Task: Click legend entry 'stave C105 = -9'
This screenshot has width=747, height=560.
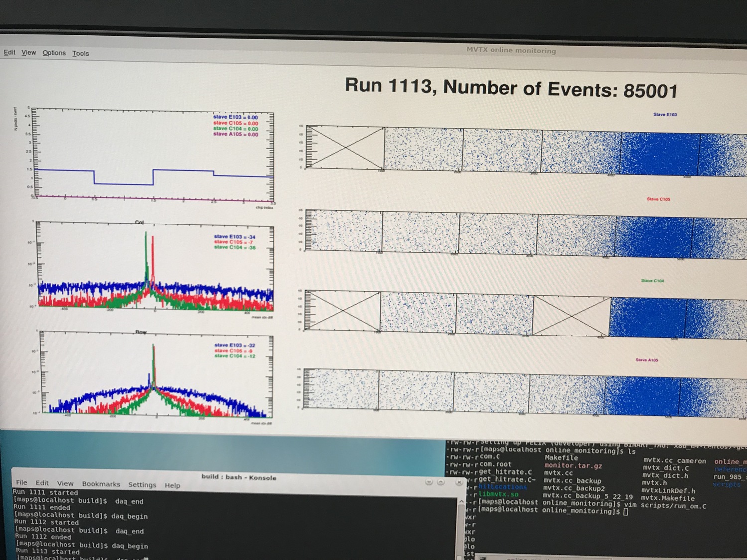Action: point(234,351)
